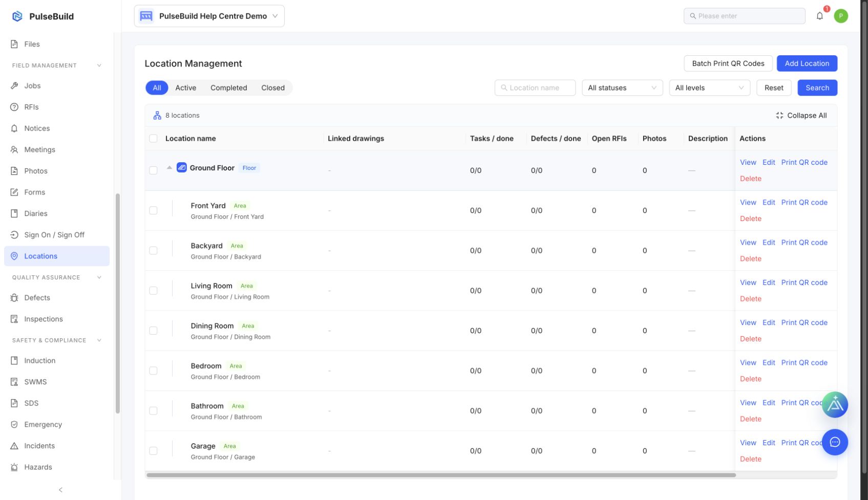Switch to the Active tab
This screenshot has height=500, width=868.
(x=185, y=88)
